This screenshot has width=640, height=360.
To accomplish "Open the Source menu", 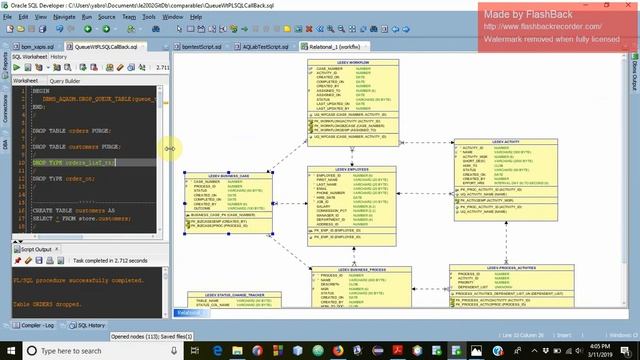I will tap(107, 17).
